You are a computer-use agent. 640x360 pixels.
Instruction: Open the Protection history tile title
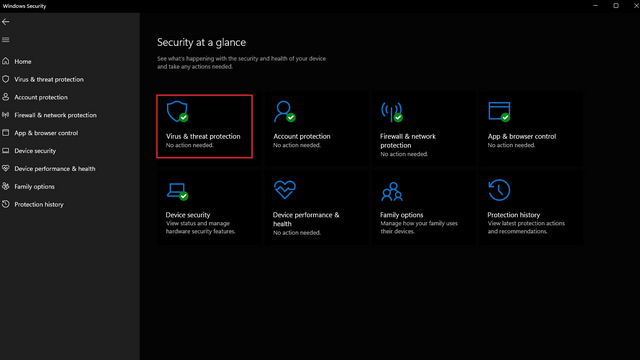tap(513, 215)
